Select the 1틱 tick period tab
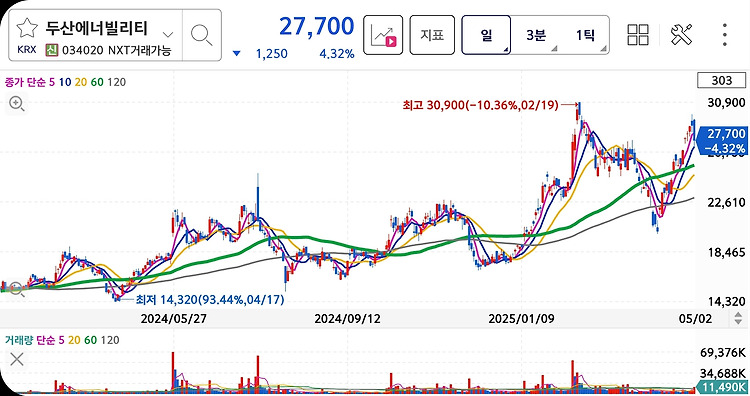 coord(585,35)
